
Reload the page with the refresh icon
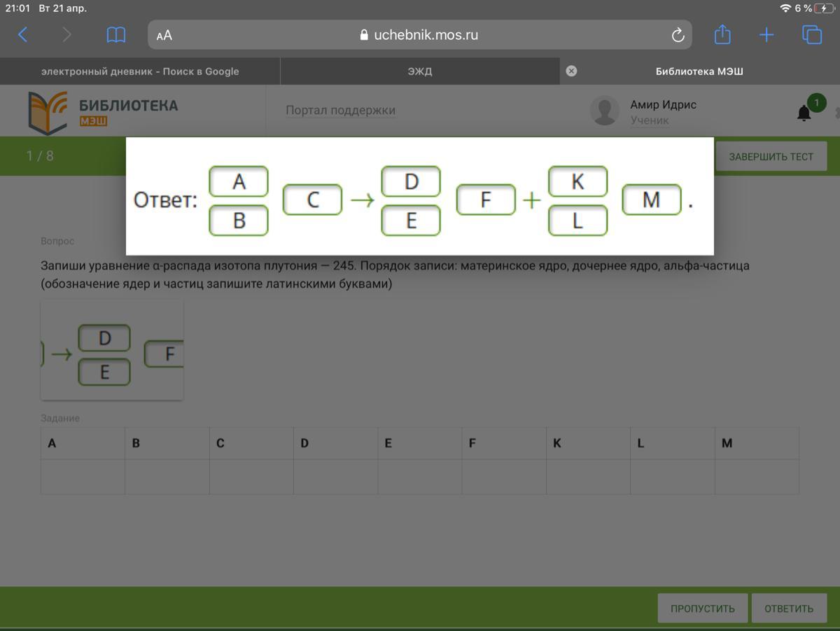coord(678,35)
